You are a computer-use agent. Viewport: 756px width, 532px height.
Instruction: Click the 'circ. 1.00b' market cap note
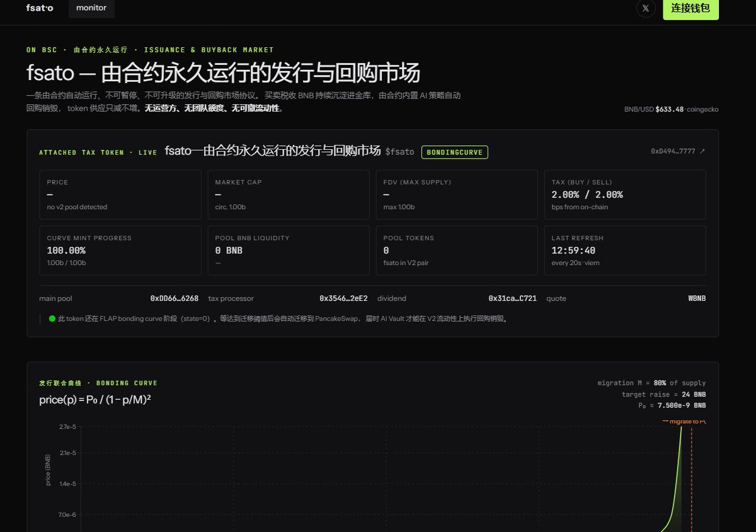coord(231,207)
